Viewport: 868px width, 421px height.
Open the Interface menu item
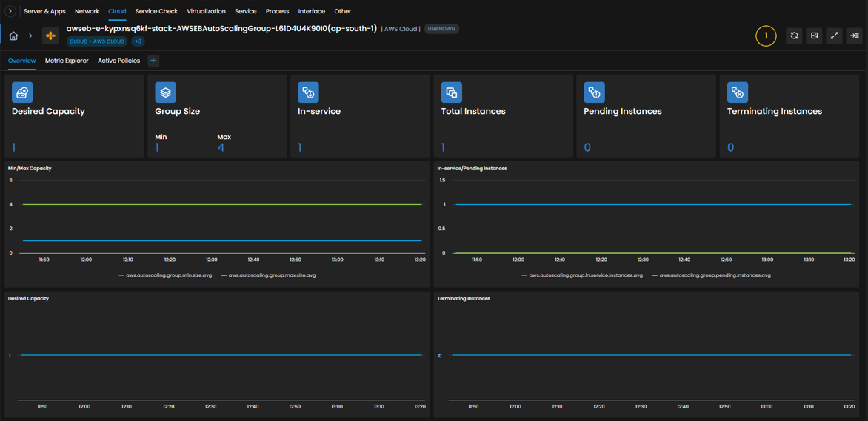pos(312,11)
